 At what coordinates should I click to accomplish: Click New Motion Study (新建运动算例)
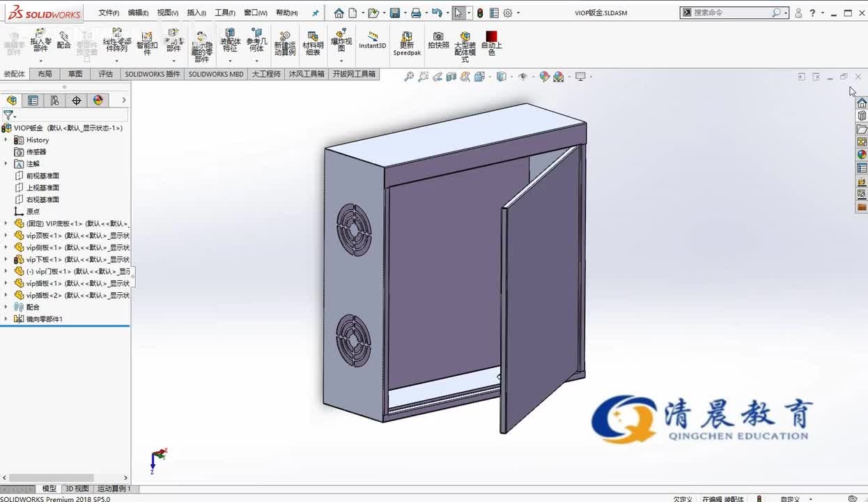point(284,43)
